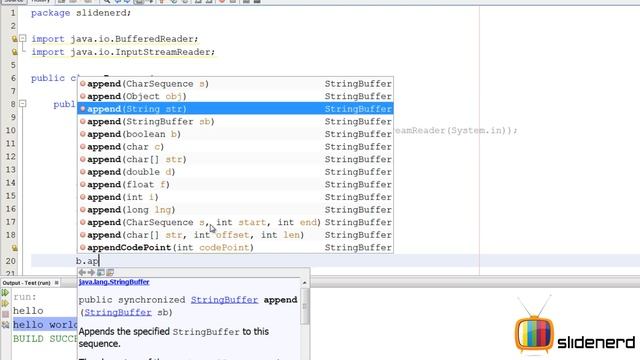This screenshot has width=640, height=360.
Task: Select append(CharSequence s) completion
Action: (x=236, y=84)
